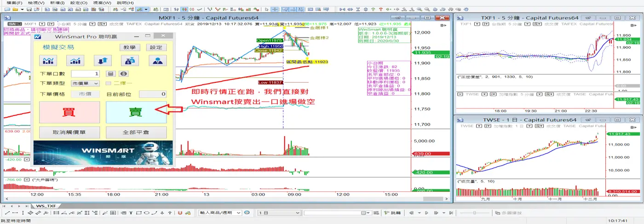
Task: Click the save disk icon in main toolbar
Action: coord(29,9)
